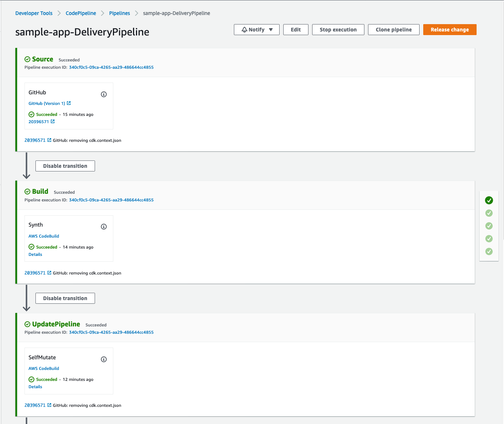Screen dimensions: 504x424
Task: Open commit 20396571 link under UpdatePipeline stage
Action: tap(35, 405)
